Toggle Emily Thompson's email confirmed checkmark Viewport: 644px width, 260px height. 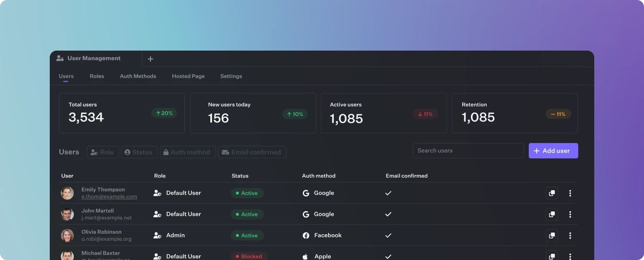388,192
